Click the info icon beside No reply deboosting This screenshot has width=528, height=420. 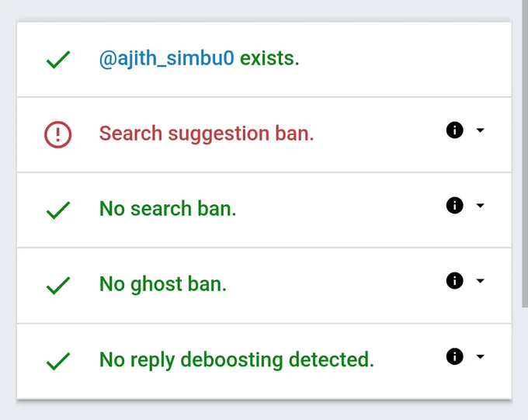pos(454,356)
